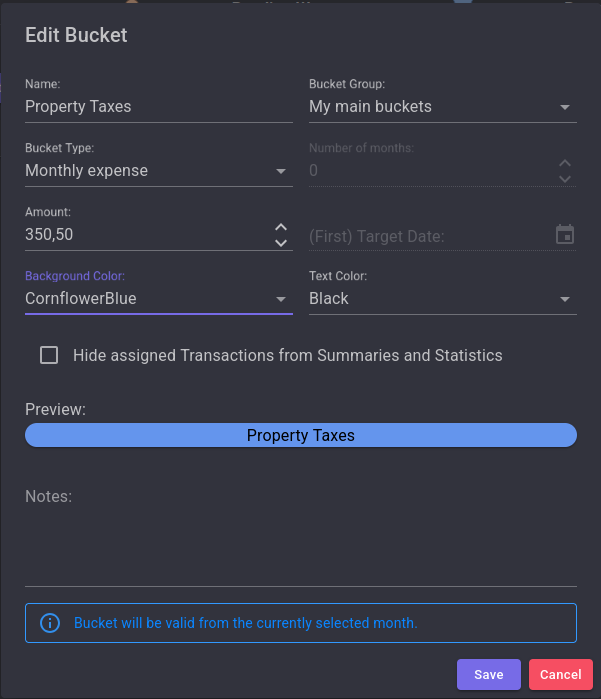Open the Bucket Type dropdown
601x699 pixels.
[281, 171]
